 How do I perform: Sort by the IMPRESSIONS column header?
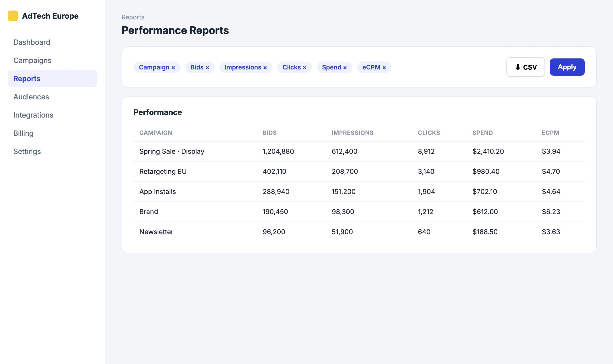353,133
